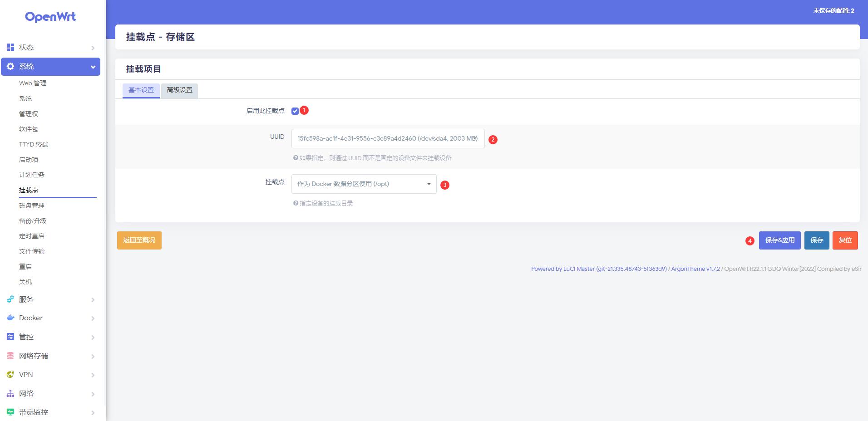Open the 软件包 page
The height and width of the screenshot is (421, 868).
pyautogui.click(x=29, y=129)
